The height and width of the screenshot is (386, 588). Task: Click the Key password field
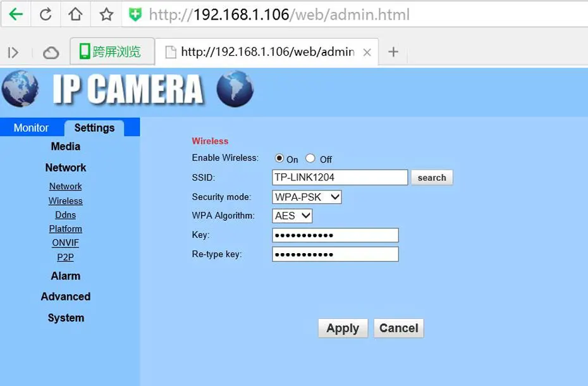pos(335,235)
